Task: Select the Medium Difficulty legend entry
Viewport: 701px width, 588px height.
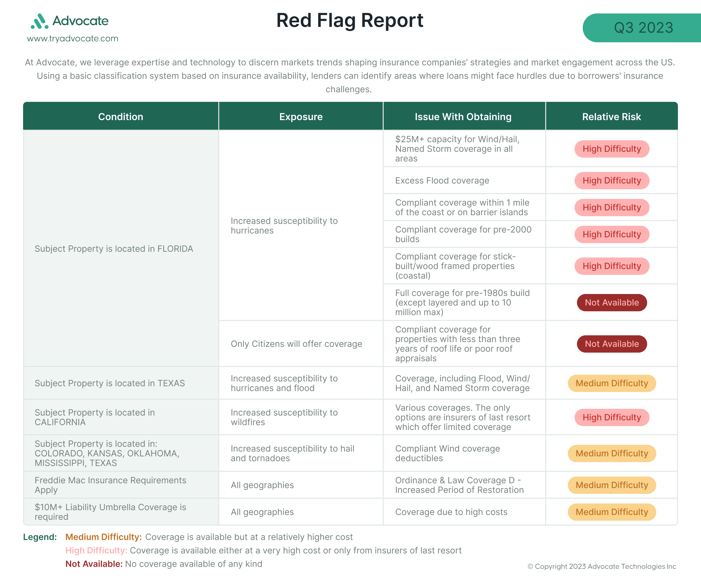Action: (x=209, y=537)
